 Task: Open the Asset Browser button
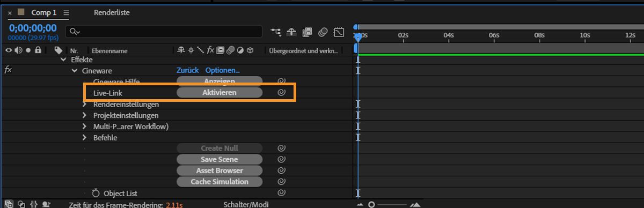coord(219,170)
